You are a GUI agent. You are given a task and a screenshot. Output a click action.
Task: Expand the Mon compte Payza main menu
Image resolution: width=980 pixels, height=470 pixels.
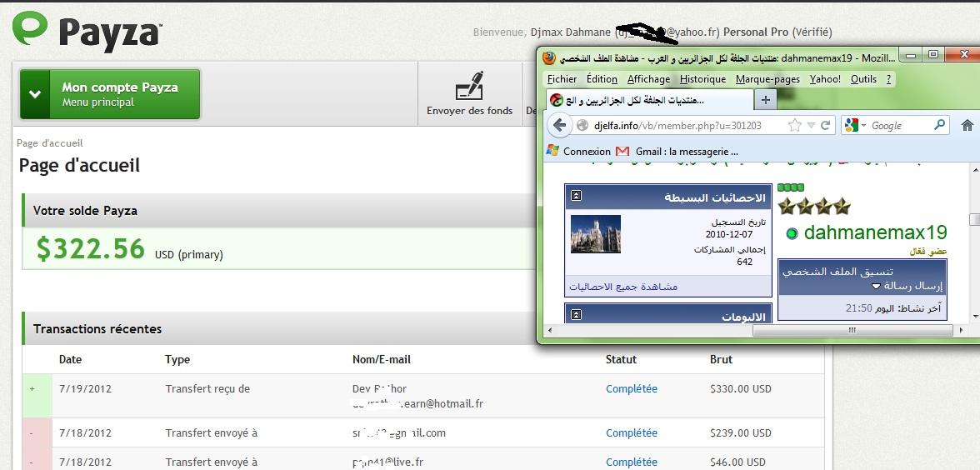(x=110, y=94)
